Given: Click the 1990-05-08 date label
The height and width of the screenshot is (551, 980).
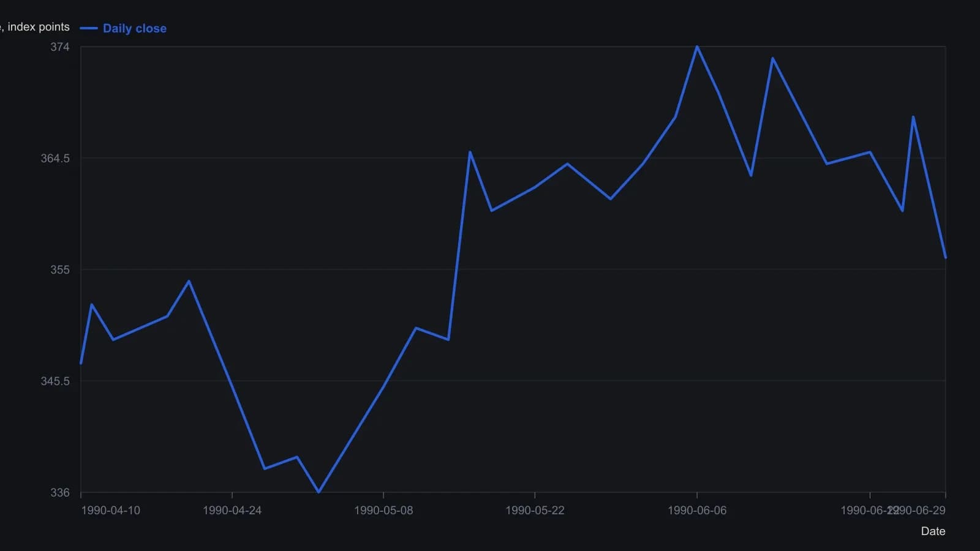Looking at the screenshot, I should [x=383, y=511].
